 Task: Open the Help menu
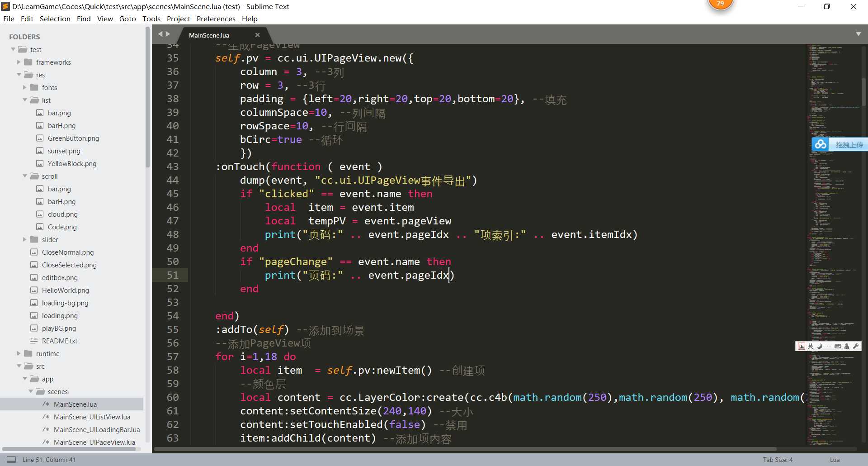(250, 19)
